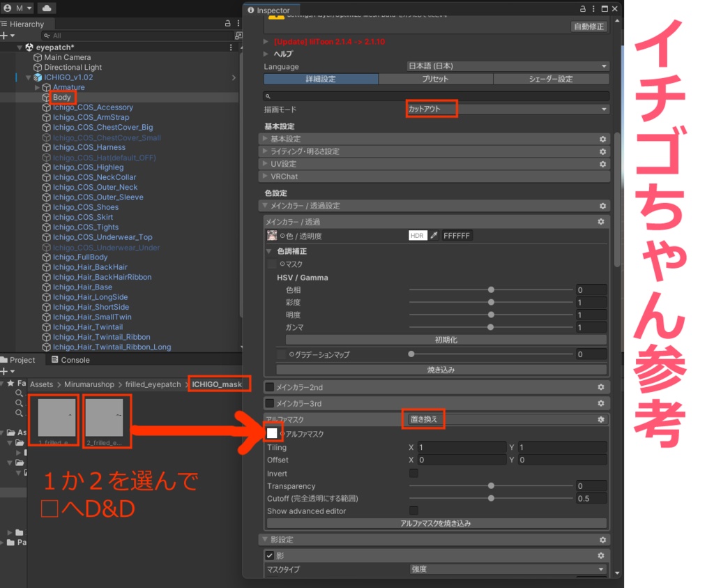
Task: Click アルファマスクを焼き込み button
Action: pos(436,523)
